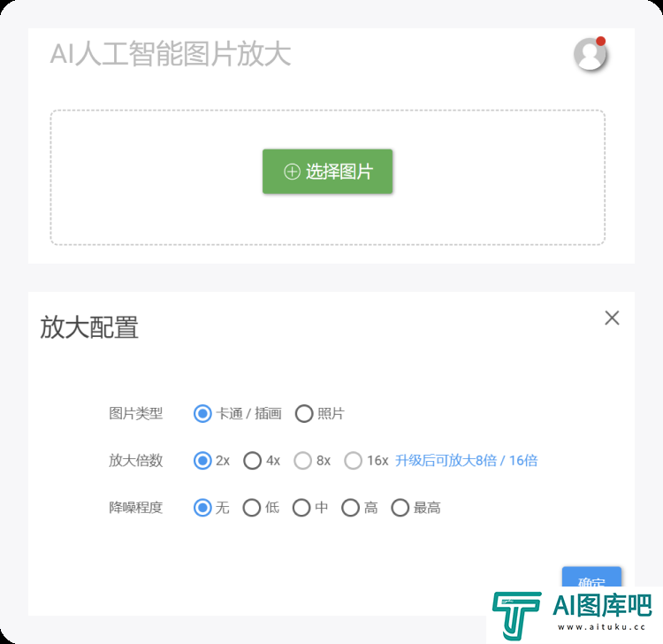Image resolution: width=663 pixels, height=644 pixels.
Task: Confirm settings with the 确定 button
Action: coord(591,577)
